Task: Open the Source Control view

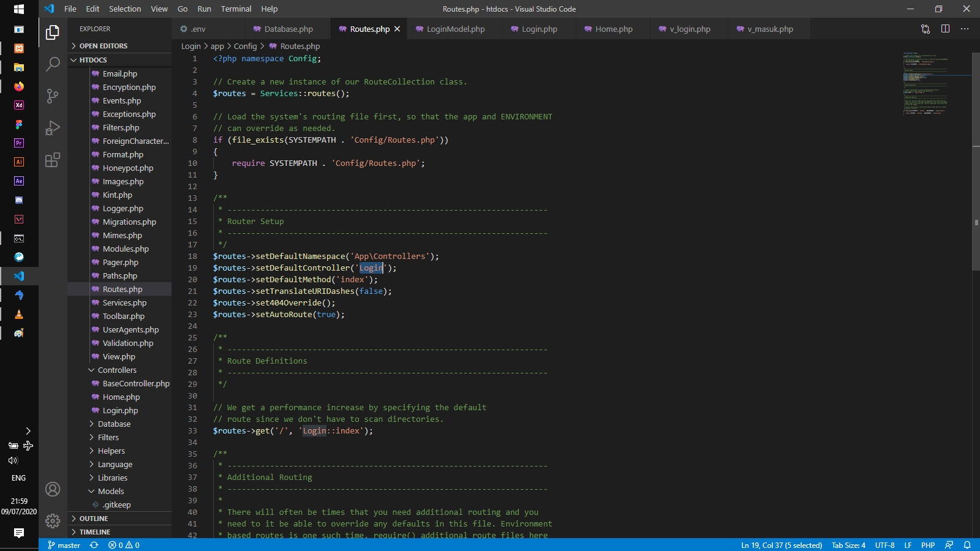Action: pos(53,96)
